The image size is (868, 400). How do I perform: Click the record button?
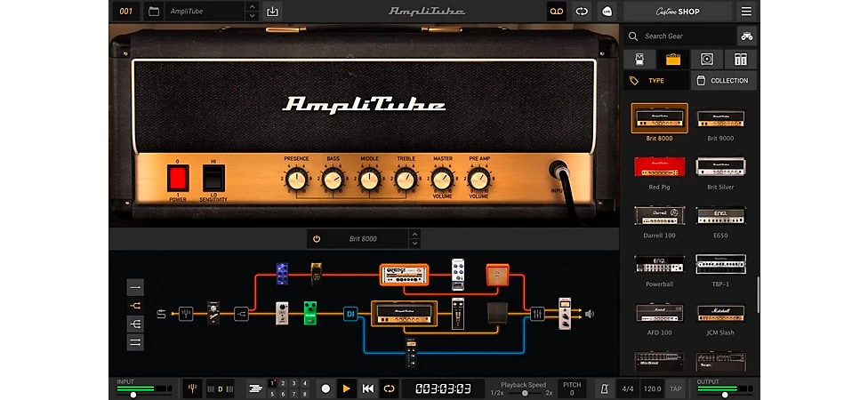click(326, 388)
